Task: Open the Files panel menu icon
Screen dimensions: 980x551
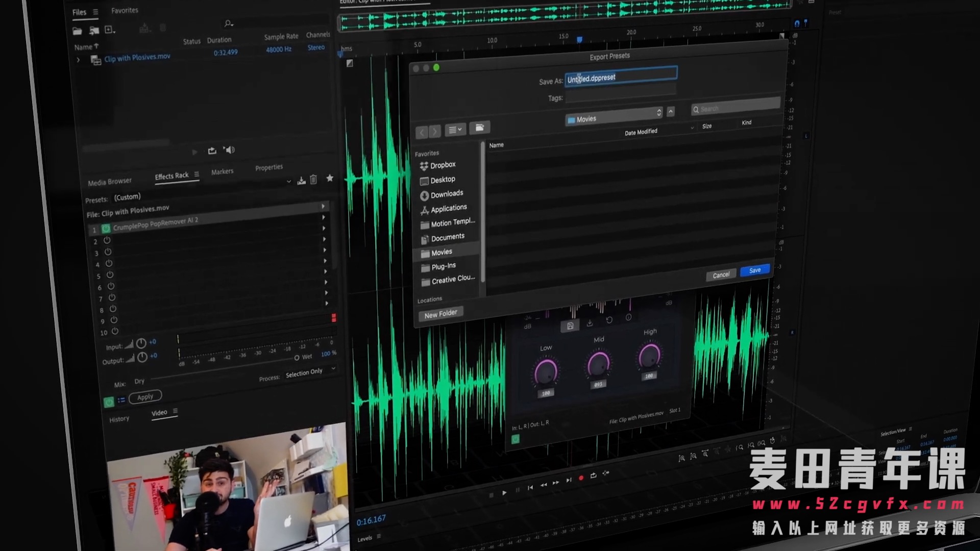Action: pyautogui.click(x=95, y=12)
